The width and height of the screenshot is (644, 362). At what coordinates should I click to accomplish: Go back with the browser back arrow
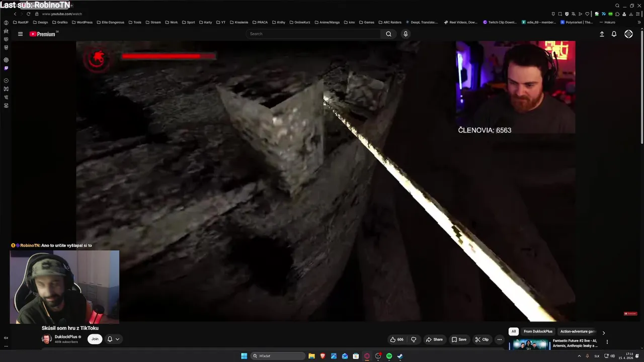pos(15,14)
